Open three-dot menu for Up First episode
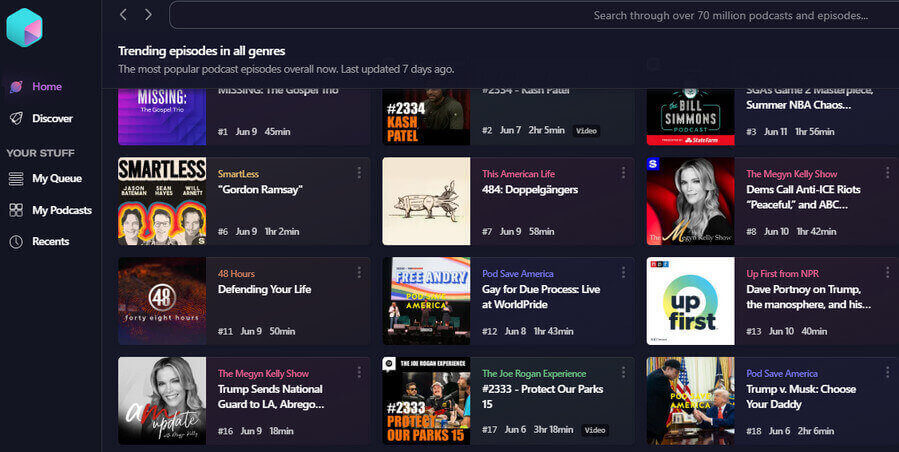Image resolution: width=899 pixels, height=452 pixels. (x=887, y=273)
